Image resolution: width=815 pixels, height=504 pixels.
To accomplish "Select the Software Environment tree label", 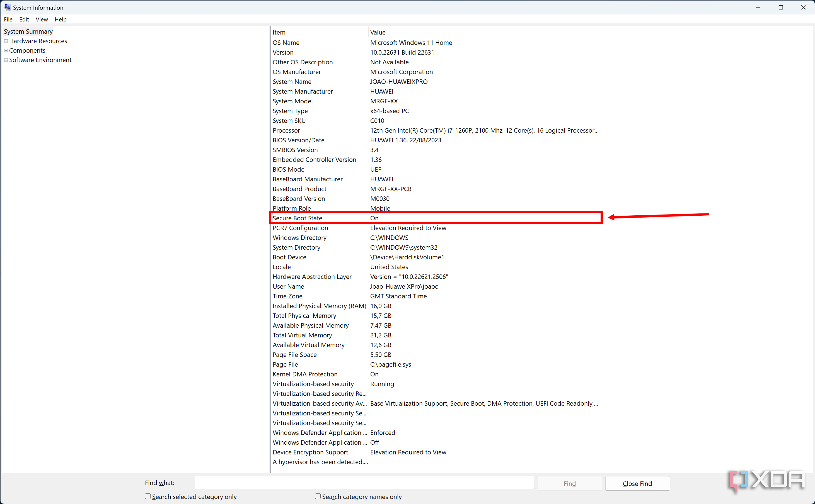I will coord(40,60).
